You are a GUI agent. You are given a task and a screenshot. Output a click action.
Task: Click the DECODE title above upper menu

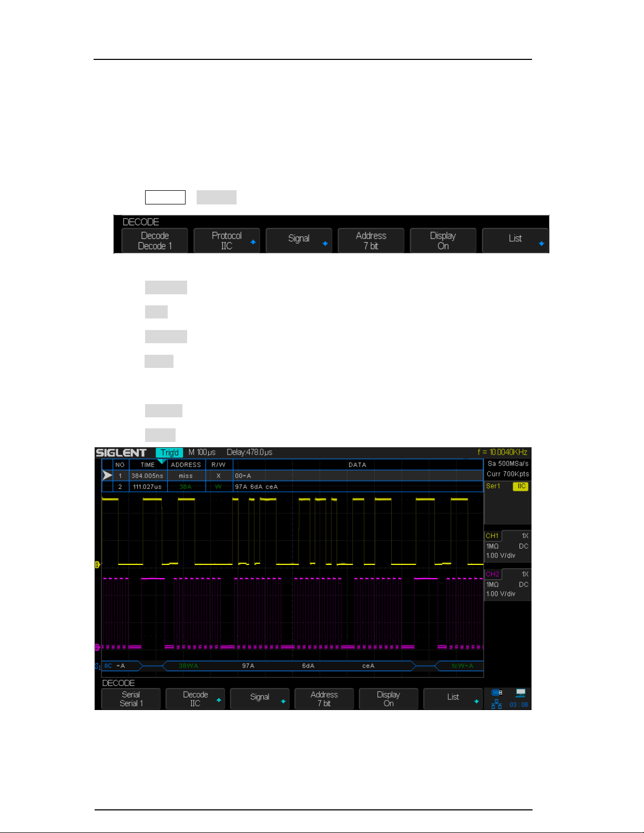coord(141,222)
